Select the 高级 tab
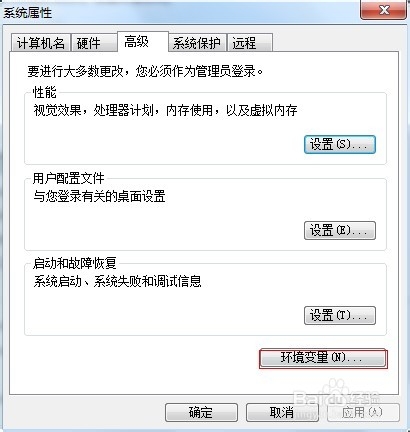 143,42
